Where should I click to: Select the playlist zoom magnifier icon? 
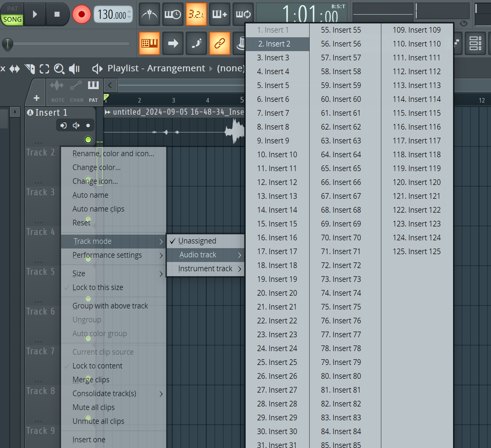pyautogui.click(x=59, y=69)
